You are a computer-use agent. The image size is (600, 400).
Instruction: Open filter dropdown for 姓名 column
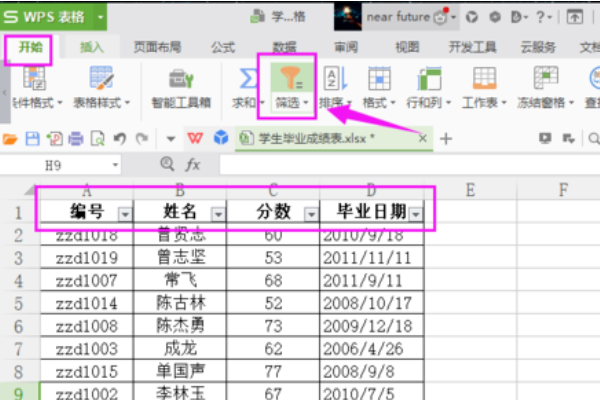218,214
